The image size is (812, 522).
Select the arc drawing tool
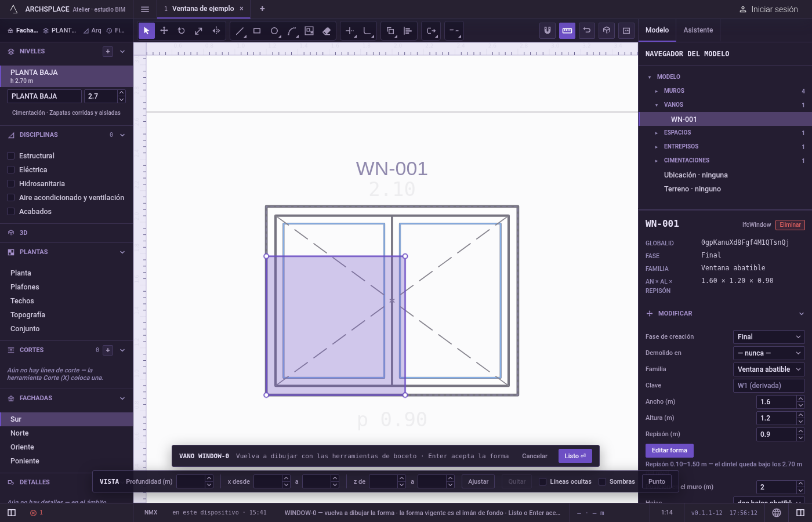[x=292, y=31]
